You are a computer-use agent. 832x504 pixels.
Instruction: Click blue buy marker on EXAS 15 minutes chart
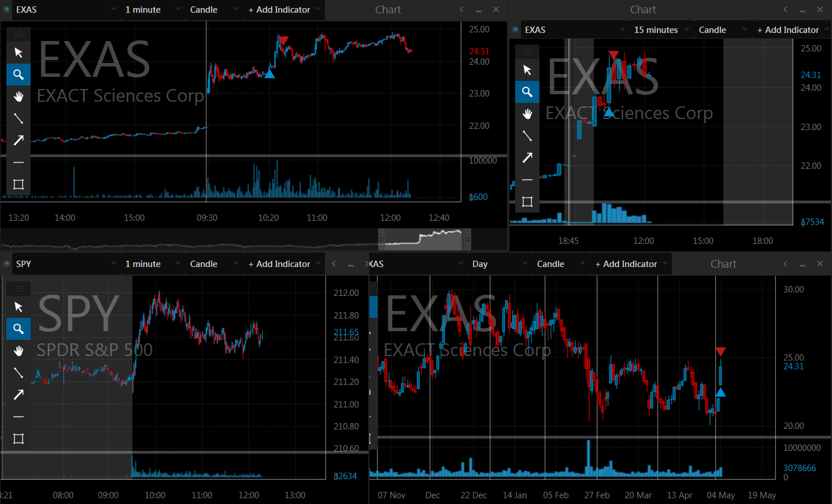[x=609, y=112]
